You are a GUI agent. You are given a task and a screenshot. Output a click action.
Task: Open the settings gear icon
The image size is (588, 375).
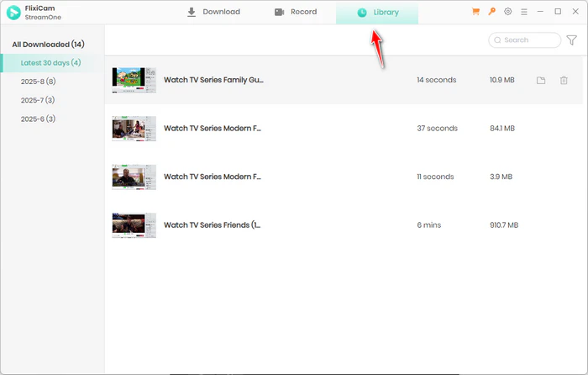pos(508,13)
